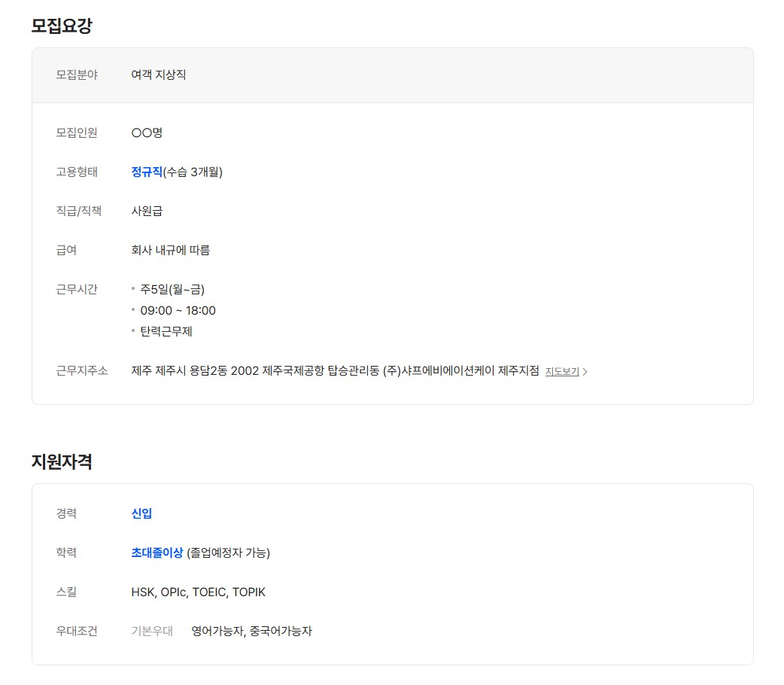This screenshot has height=685, width=784.
Task: Click the blue 초대졸이상 education text
Action: pos(156,553)
